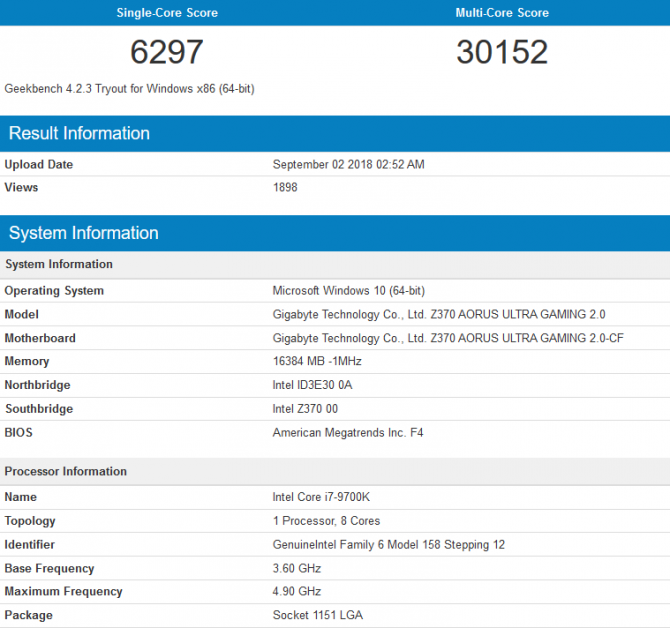Click the Operating System label
670x628 pixels.
point(54,291)
